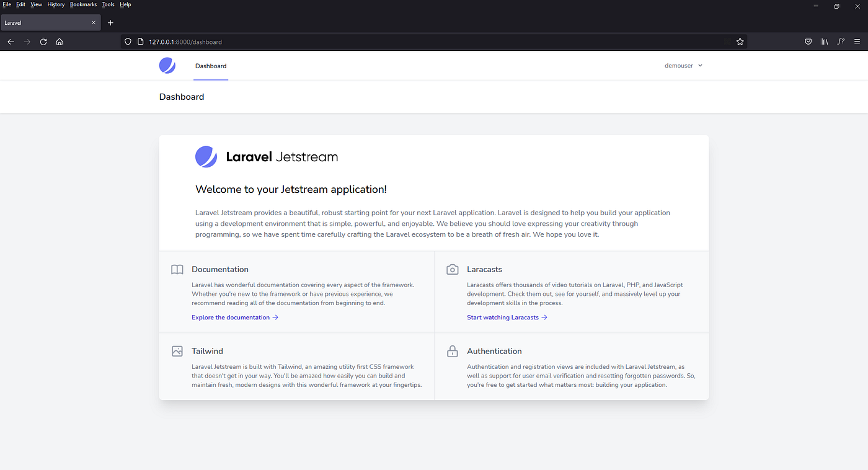Reload the page with the refresh icon
This screenshot has width=868, height=470.
(43, 42)
